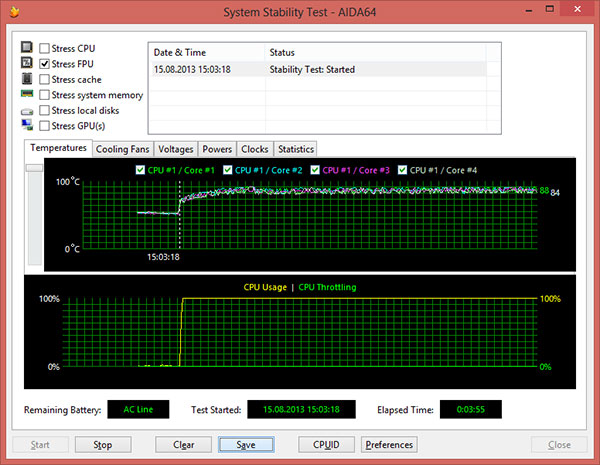Click the CPU Usage legend label
The width and height of the screenshot is (600, 465).
coord(265,287)
